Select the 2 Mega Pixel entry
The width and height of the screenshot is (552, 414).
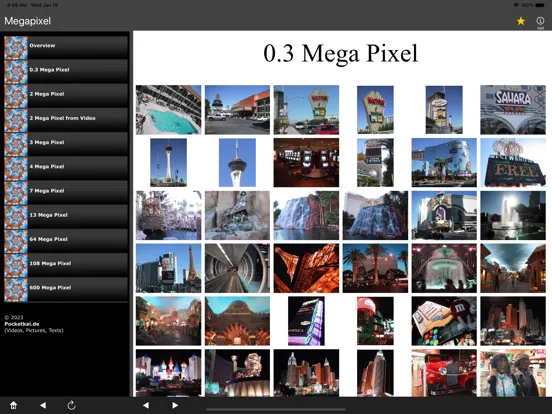click(x=66, y=96)
